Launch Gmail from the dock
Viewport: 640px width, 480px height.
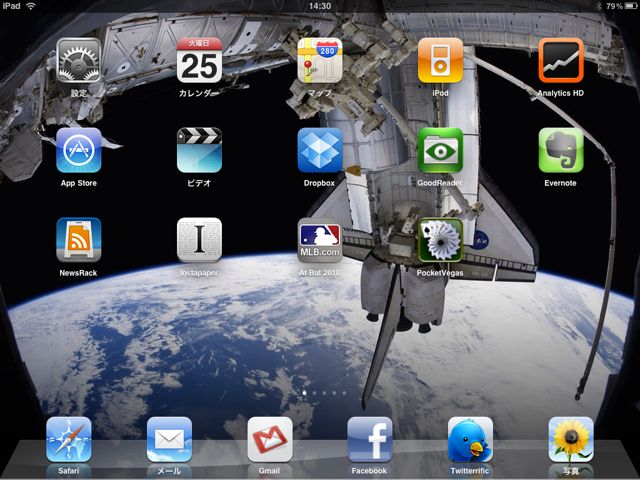pos(270,439)
